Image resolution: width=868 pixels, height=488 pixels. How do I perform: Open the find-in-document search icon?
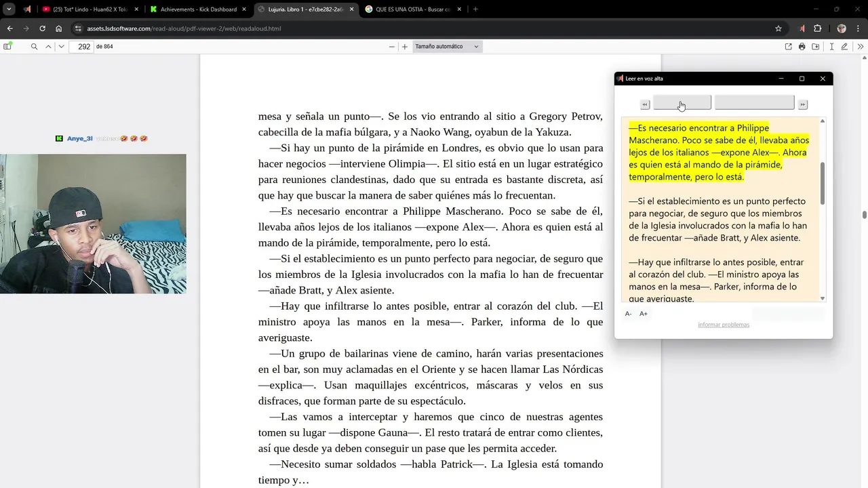pyautogui.click(x=34, y=47)
